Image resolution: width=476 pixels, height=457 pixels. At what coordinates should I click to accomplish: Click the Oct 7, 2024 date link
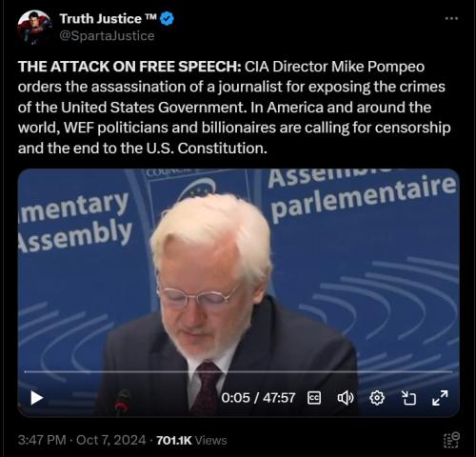110,440
